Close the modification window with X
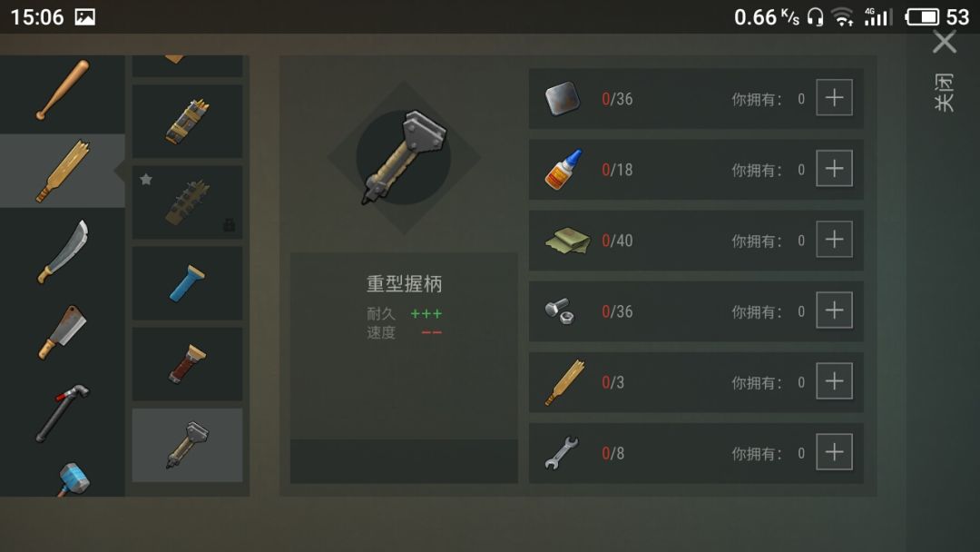Image resolution: width=980 pixels, height=552 pixels. point(945,43)
